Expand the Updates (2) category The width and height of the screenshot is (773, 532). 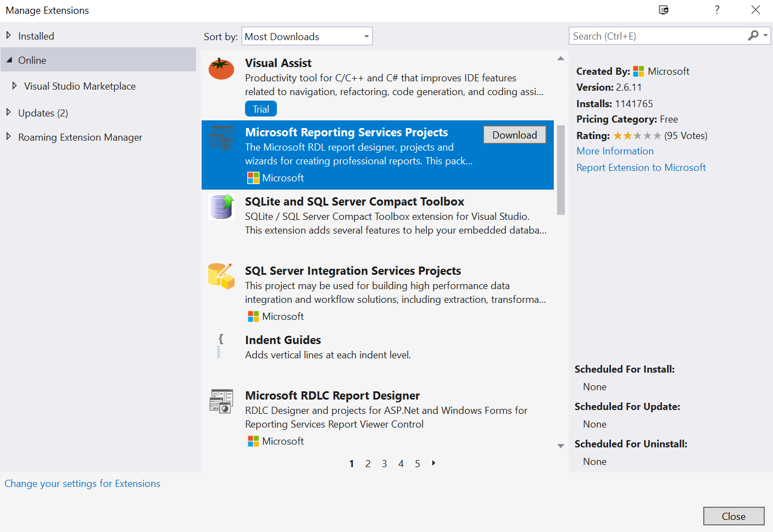[8, 113]
